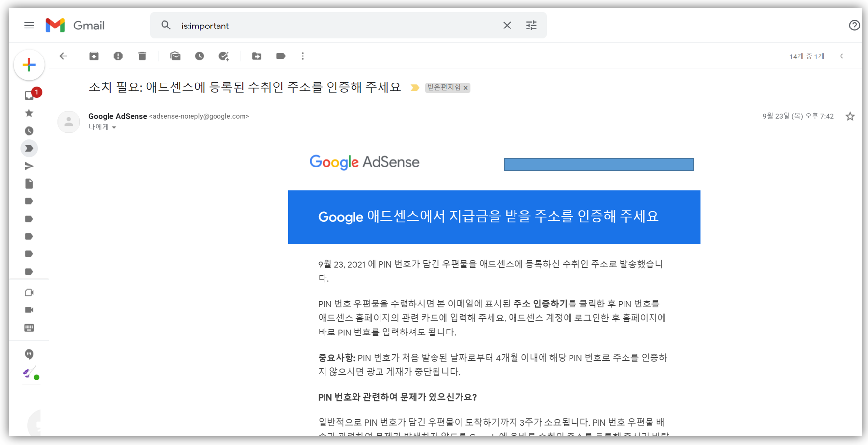868x445 pixels.
Task: Click the email date 9월 23일
Action: (798, 116)
